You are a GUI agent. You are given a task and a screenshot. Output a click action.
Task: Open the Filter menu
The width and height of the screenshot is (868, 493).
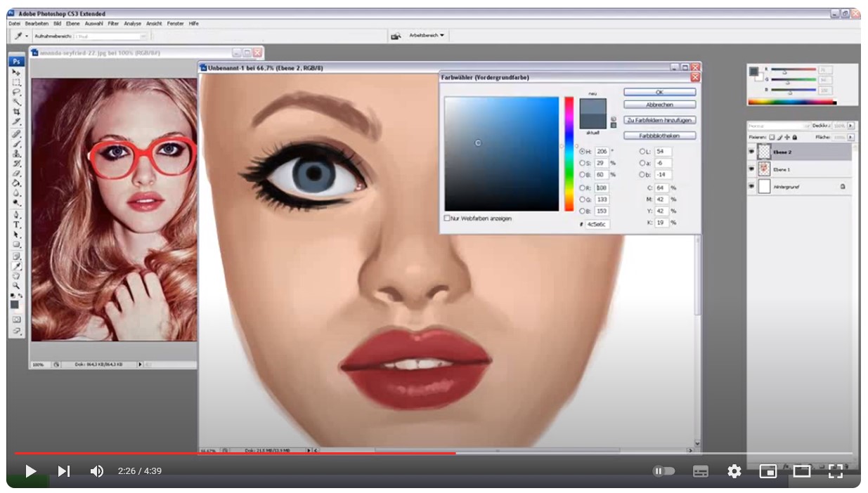tap(113, 23)
